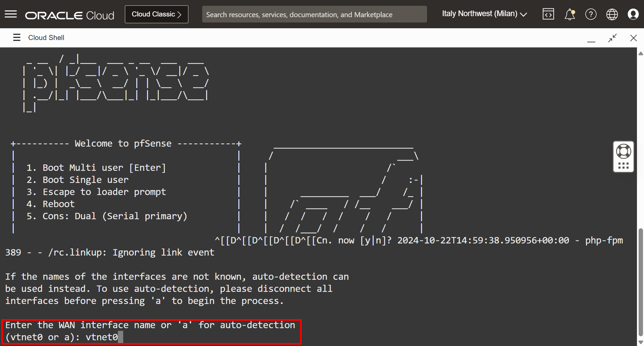Click the '5. Cons: Dual (Serial primary)' line
The image size is (644, 346).
107,216
